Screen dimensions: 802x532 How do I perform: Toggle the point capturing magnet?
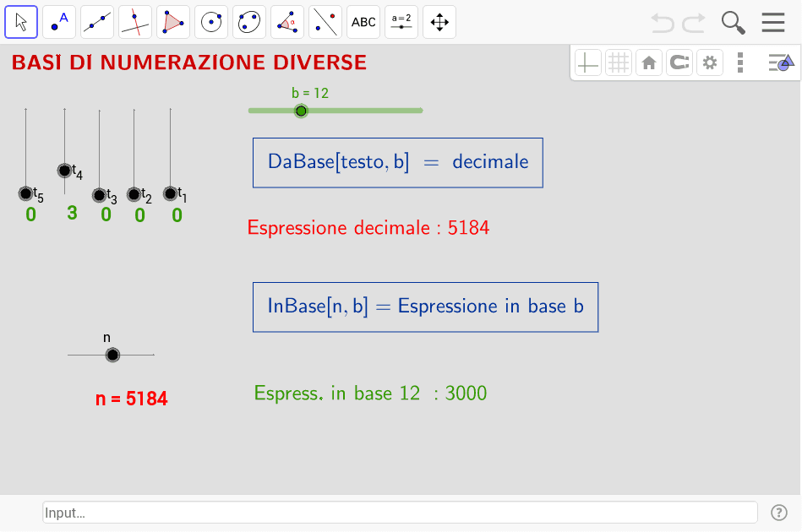click(679, 62)
